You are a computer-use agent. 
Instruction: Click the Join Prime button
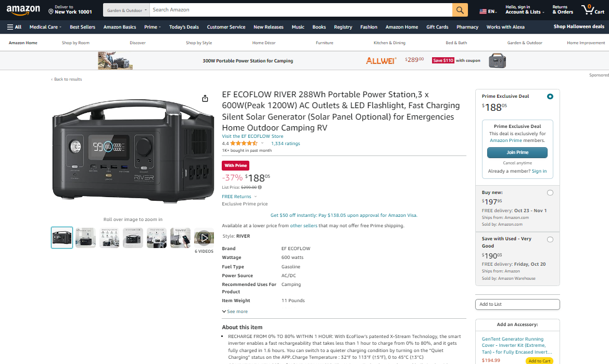click(517, 152)
